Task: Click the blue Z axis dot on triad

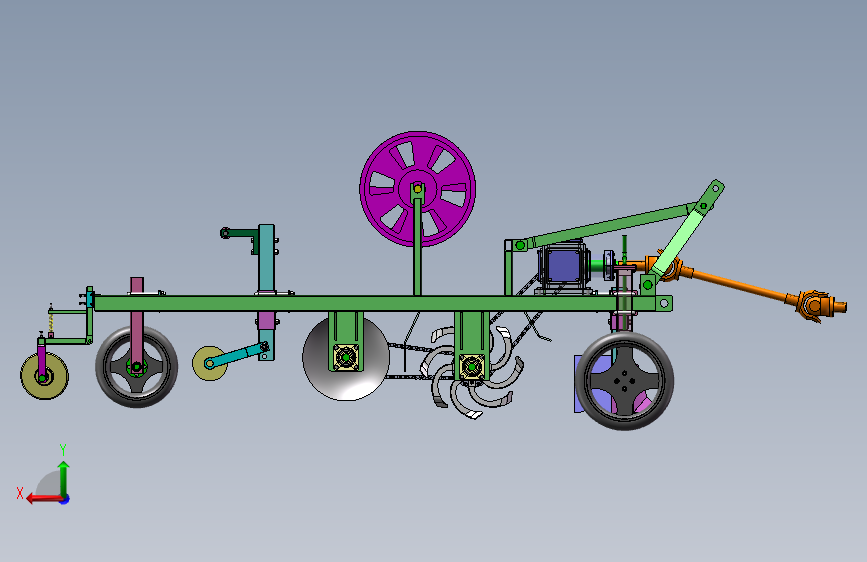Action: [x=65, y=499]
